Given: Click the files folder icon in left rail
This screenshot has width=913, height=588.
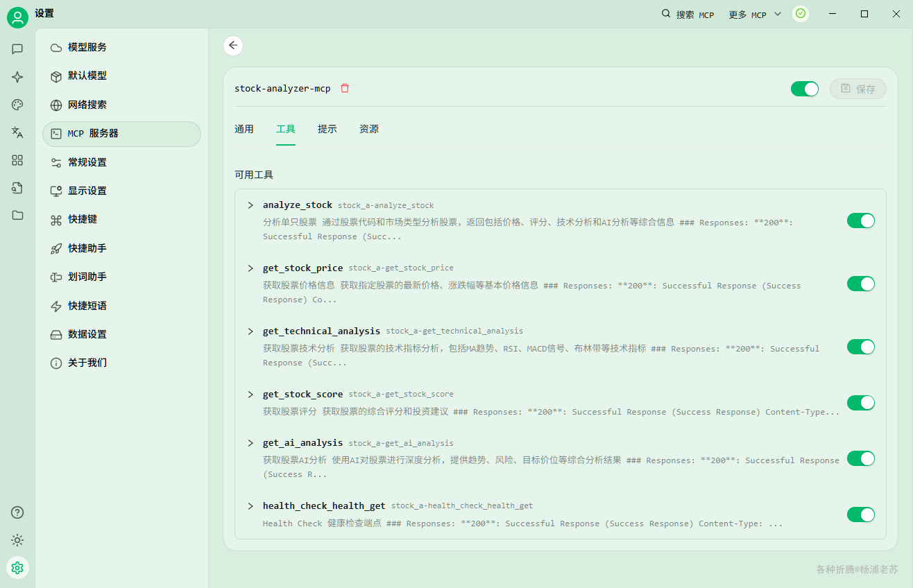Looking at the screenshot, I should click(17, 215).
